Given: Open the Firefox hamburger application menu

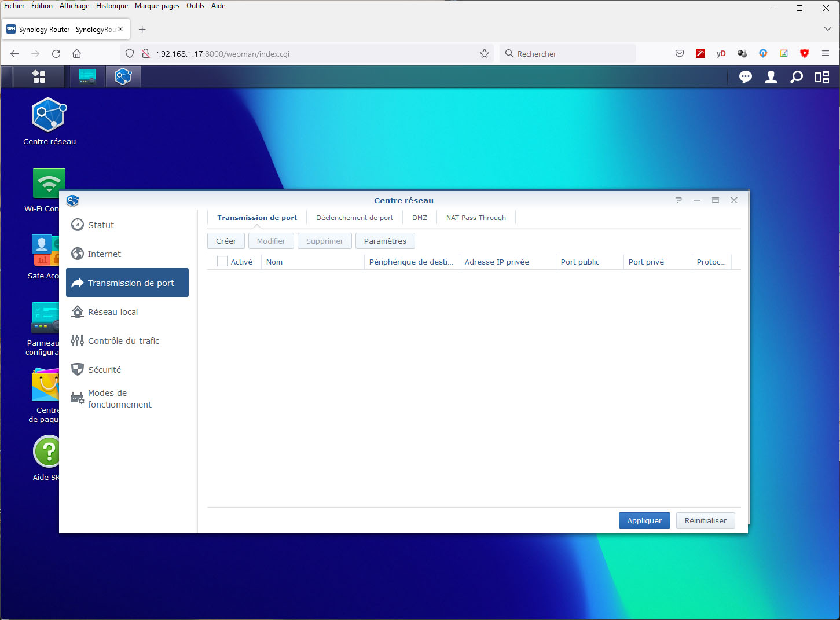Looking at the screenshot, I should click(826, 53).
